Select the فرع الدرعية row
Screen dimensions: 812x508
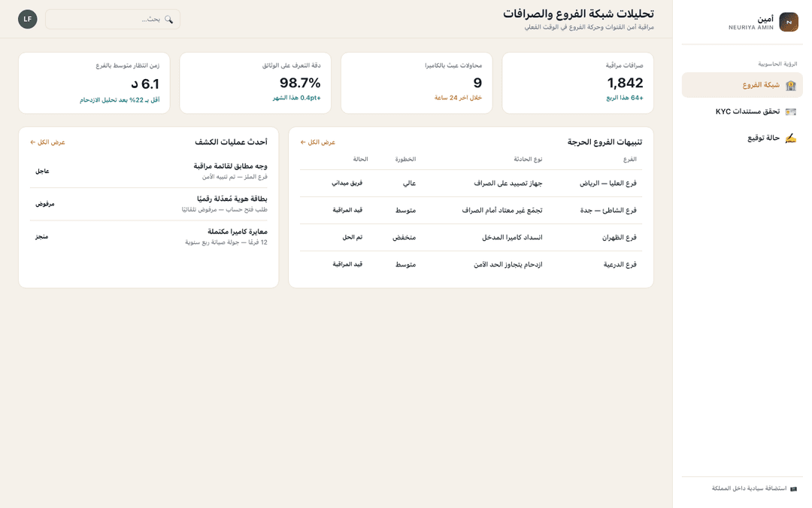(x=471, y=264)
